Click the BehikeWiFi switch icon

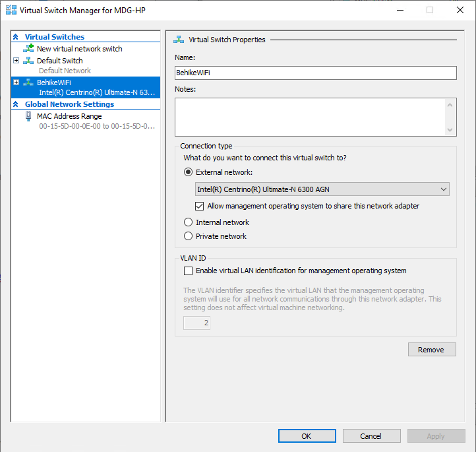[x=28, y=82]
